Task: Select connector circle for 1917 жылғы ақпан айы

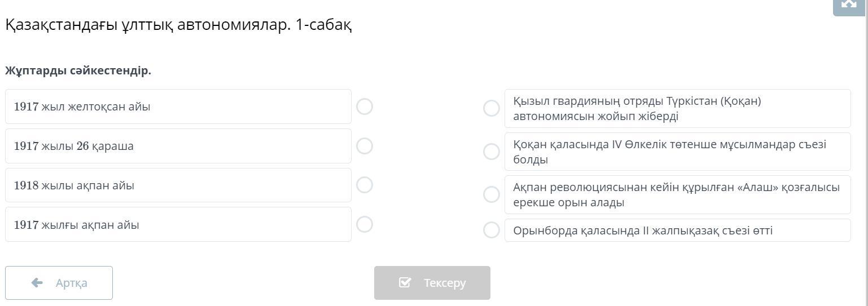Action: (x=365, y=224)
